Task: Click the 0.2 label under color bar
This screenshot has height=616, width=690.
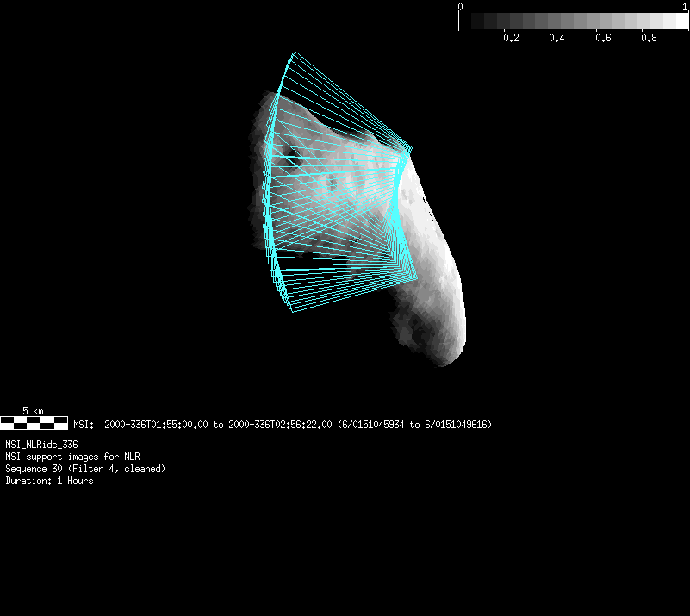Action: (511, 38)
